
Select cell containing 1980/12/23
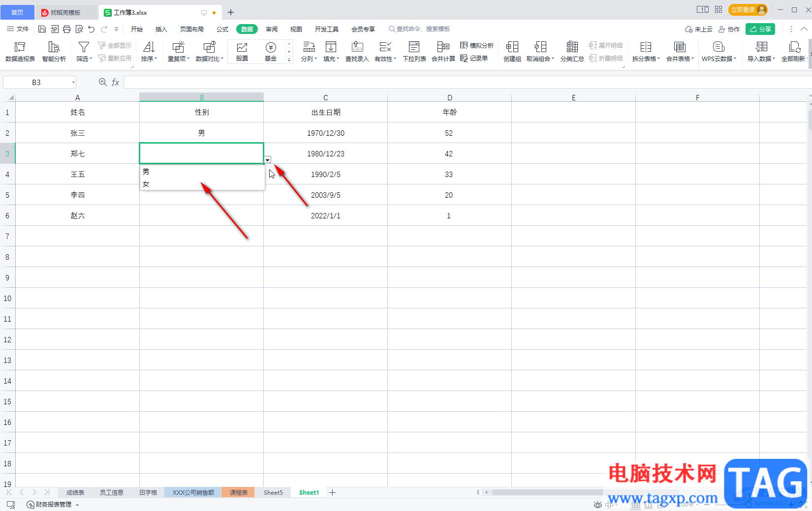[325, 153]
